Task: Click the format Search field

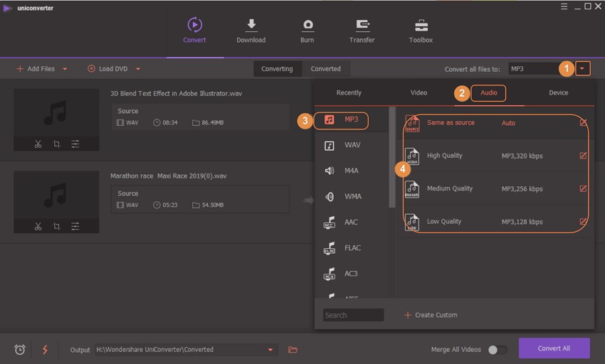Action: (353, 315)
